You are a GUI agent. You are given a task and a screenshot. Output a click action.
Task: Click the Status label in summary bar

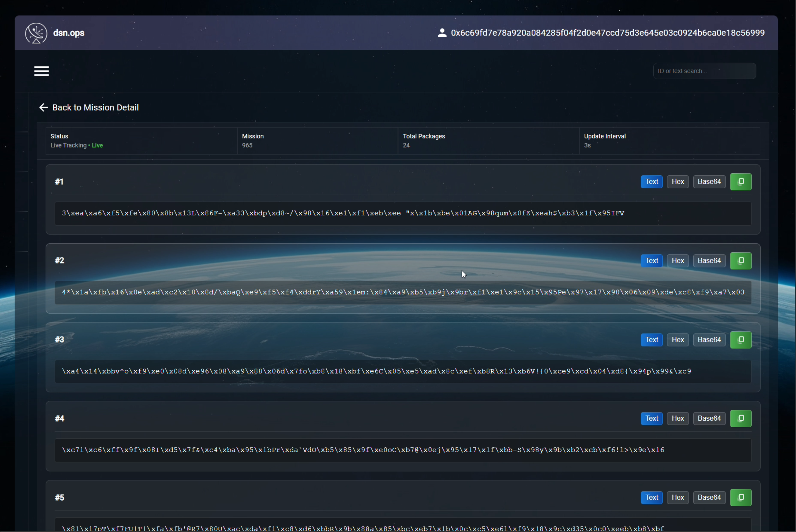point(59,136)
